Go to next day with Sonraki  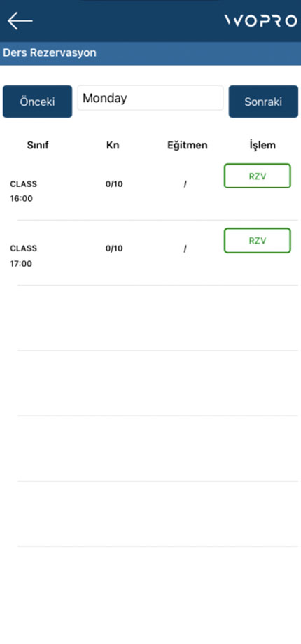[x=263, y=101]
